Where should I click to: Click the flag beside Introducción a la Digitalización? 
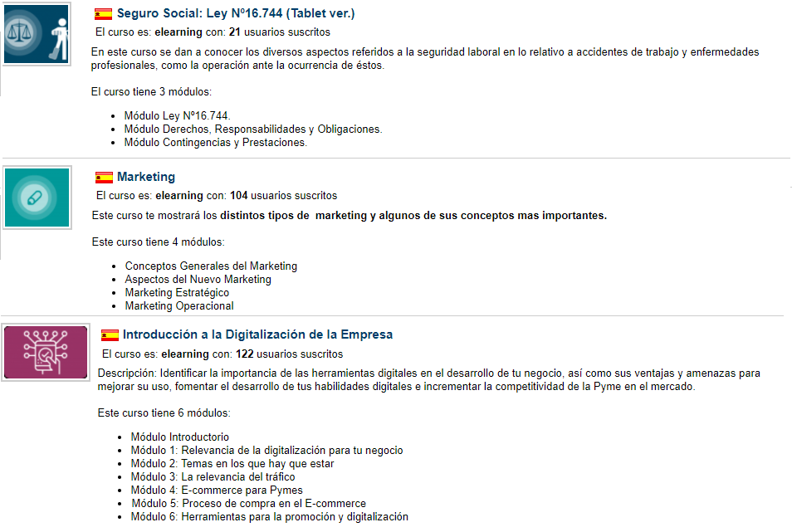coord(110,335)
